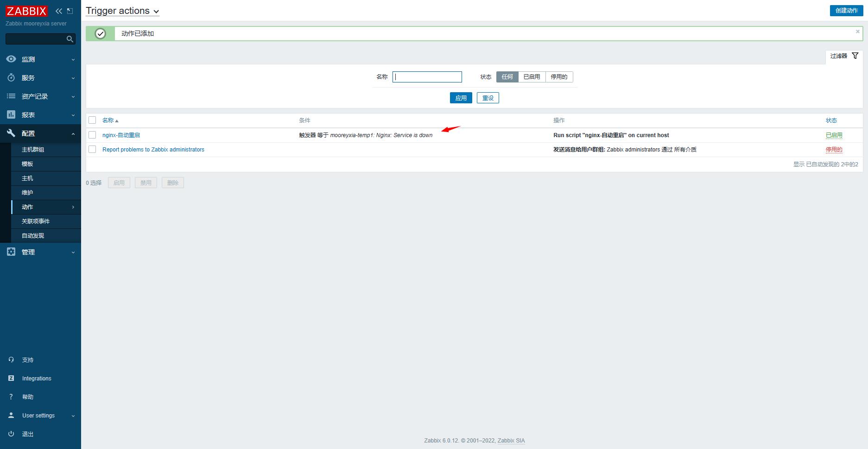The width and height of the screenshot is (868, 449).
Task: Open 主机群组 in configuration menu
Action: click(x=46, y=150)
